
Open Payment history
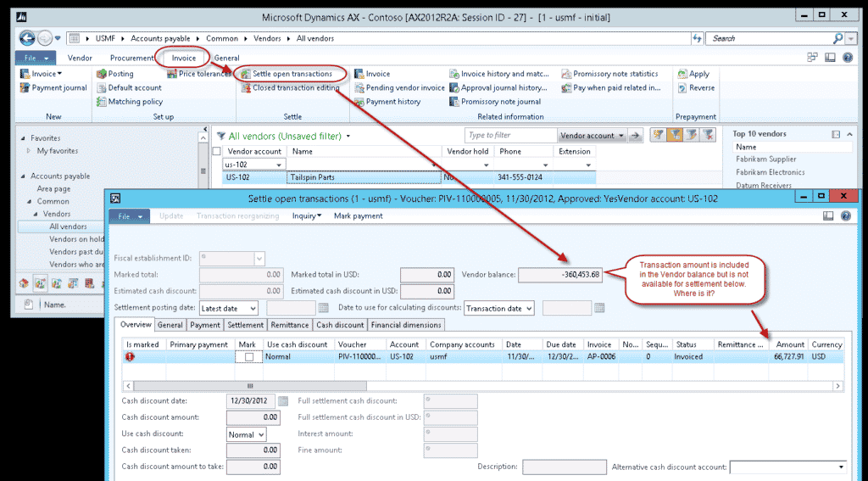pyautogui.click(x=387, y=102)
